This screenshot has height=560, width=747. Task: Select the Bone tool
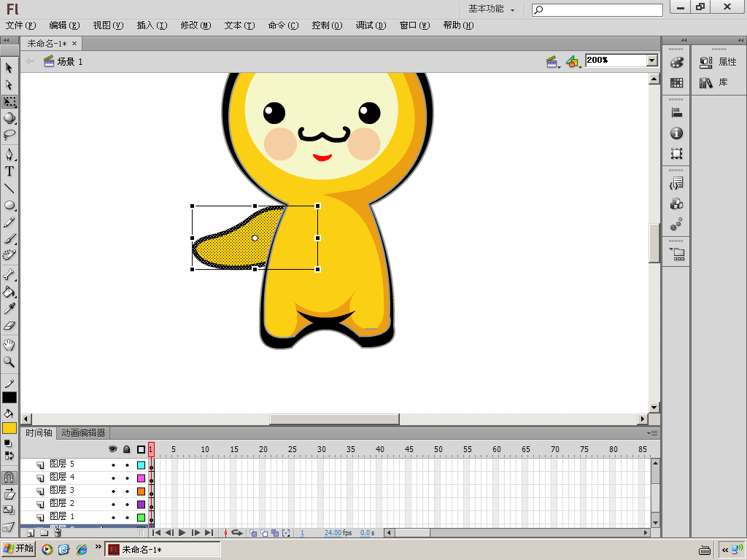tap(9, 275)
